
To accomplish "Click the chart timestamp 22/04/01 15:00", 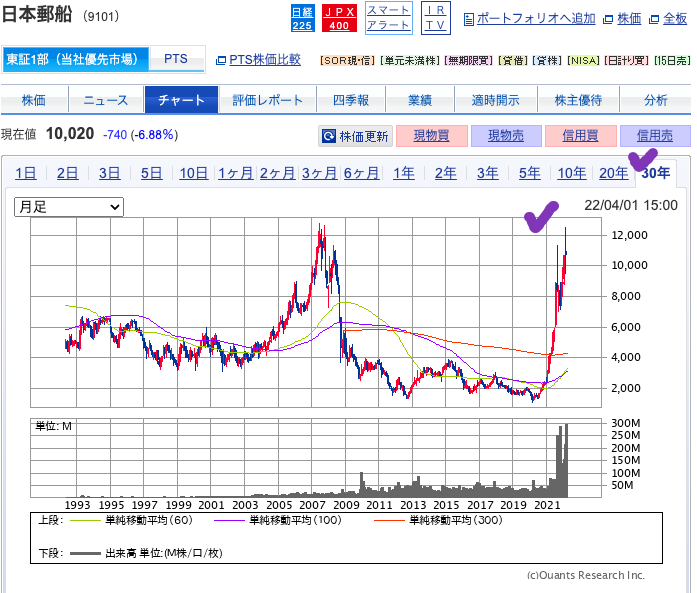I will click(631, 205).
